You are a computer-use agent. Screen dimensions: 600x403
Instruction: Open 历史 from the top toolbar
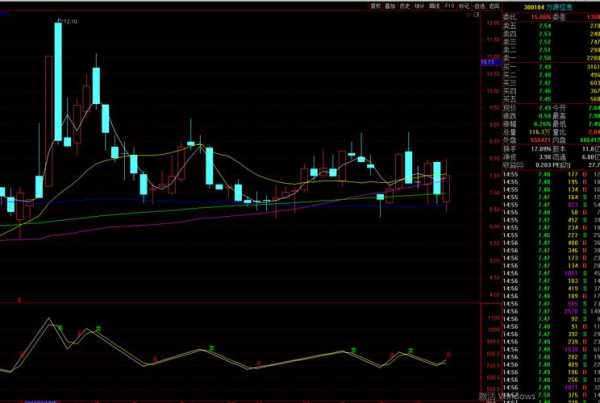[406, 4]
